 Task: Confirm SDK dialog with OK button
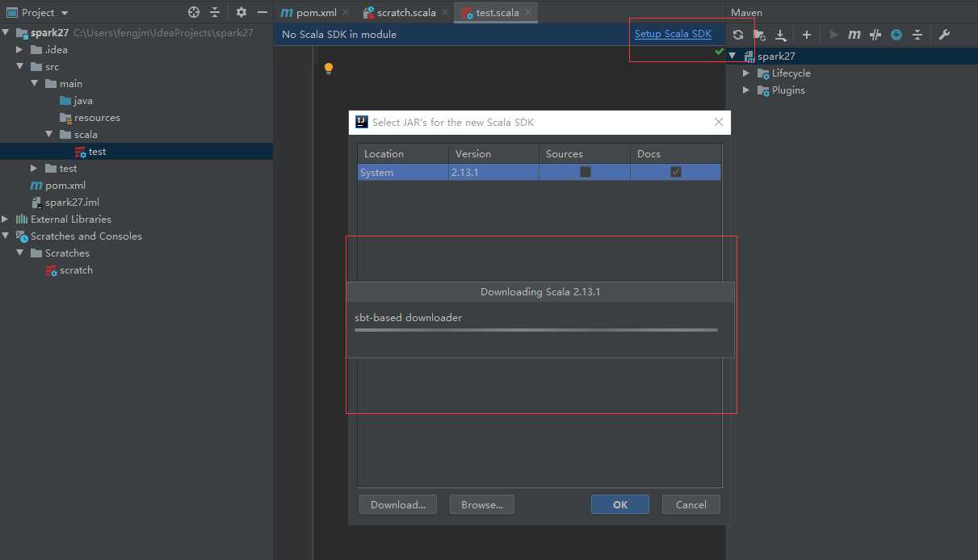(x=620, y=504)
